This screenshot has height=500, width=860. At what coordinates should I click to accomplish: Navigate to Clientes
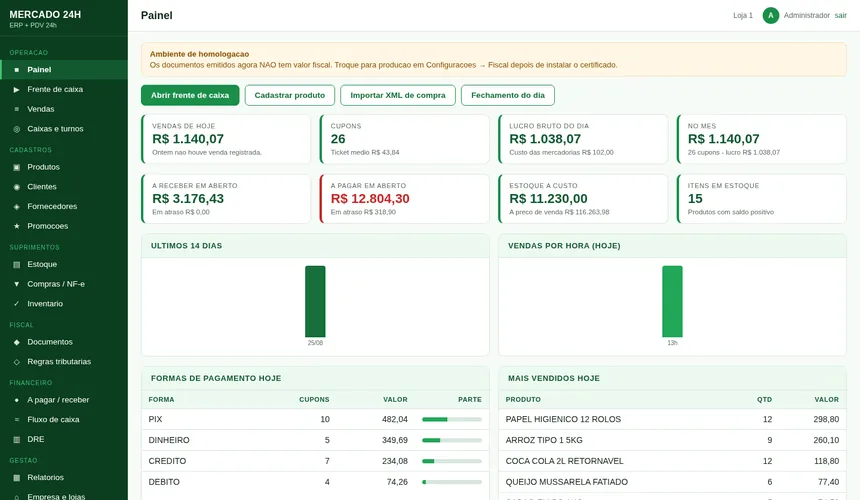[x=64, y=187]
